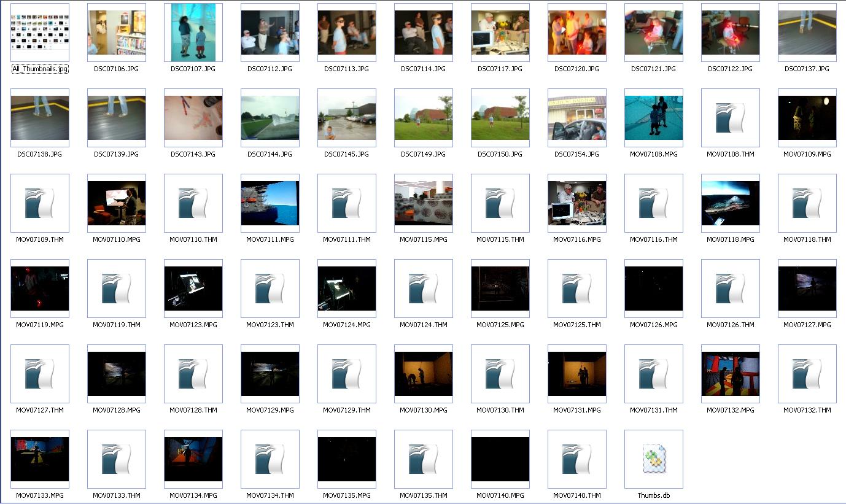Click the DSC07107.JPG photo thumbnail
The image size is (846, 504).
pos(193,33)
